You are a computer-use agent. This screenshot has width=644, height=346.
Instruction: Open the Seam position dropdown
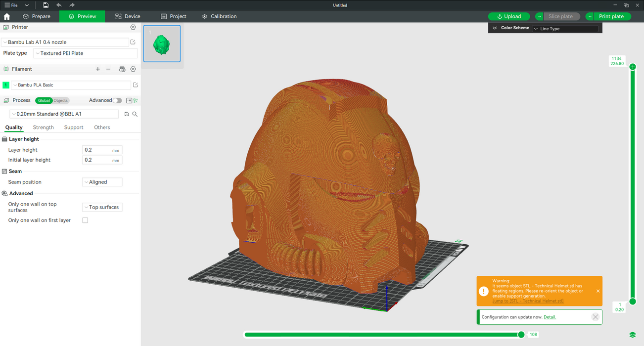pyautogui.click(x=102, y=182)
